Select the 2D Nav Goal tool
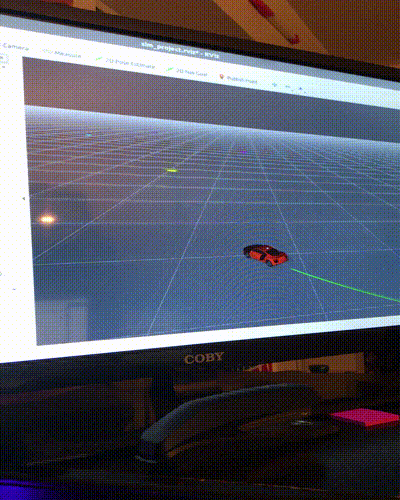400x500 pixels. pyautogui.click(x=187, y=71)
